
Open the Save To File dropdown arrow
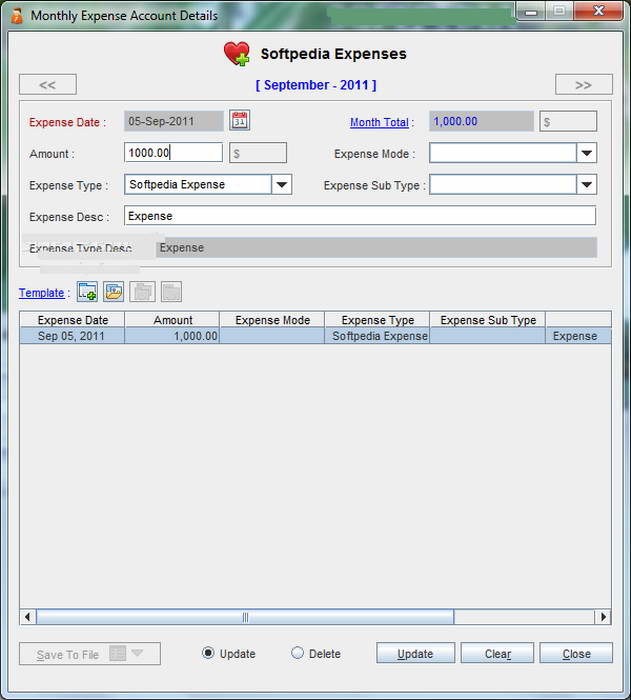(138, 653)
